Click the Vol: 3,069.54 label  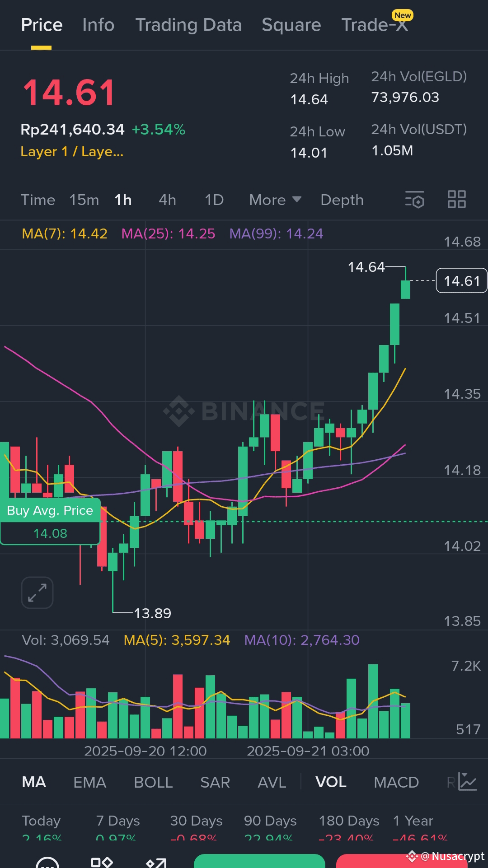click(x=66, y=640)
